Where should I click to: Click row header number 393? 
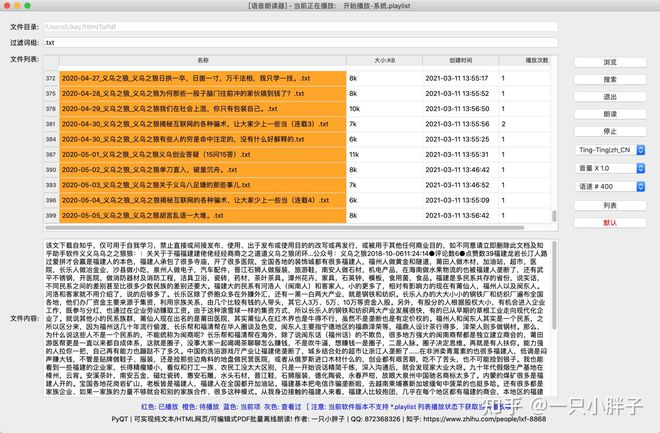coord(51,185)
